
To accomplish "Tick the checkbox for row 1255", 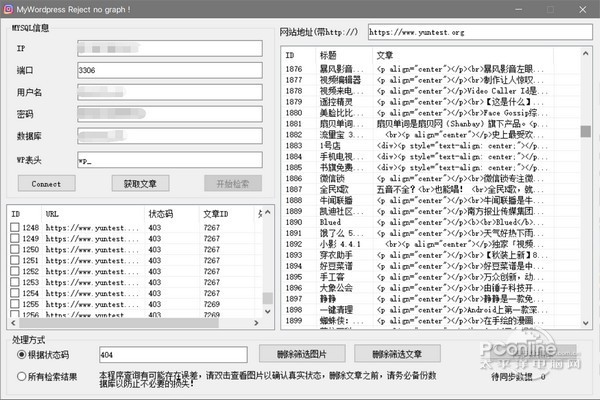I will (x=15, y=304).
